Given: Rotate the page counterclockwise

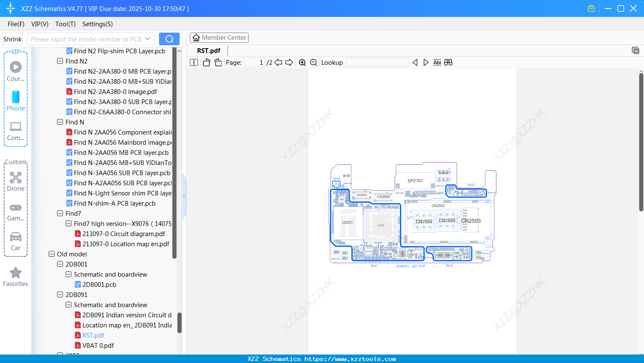Looking at the screenshot, I should 206,63.
